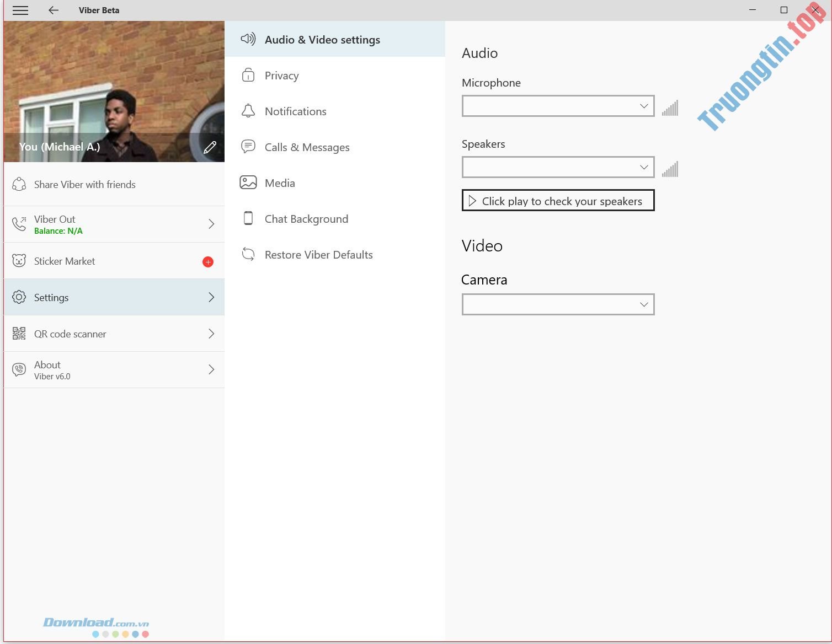The height and width of the screenshot is (644, 832).
Task: Open the Speakers dropdown
Action: point(558,167)
